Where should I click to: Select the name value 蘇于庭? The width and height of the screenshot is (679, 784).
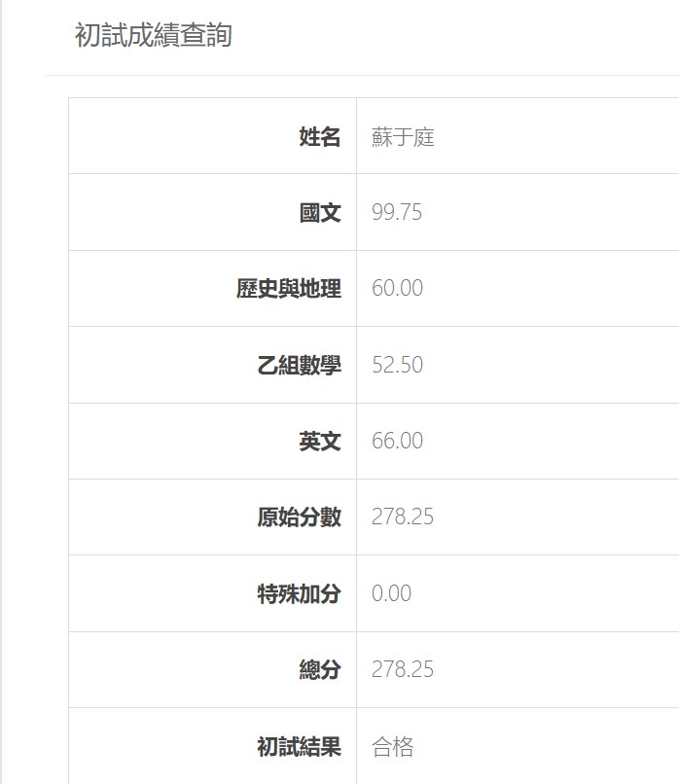[403, 137]
